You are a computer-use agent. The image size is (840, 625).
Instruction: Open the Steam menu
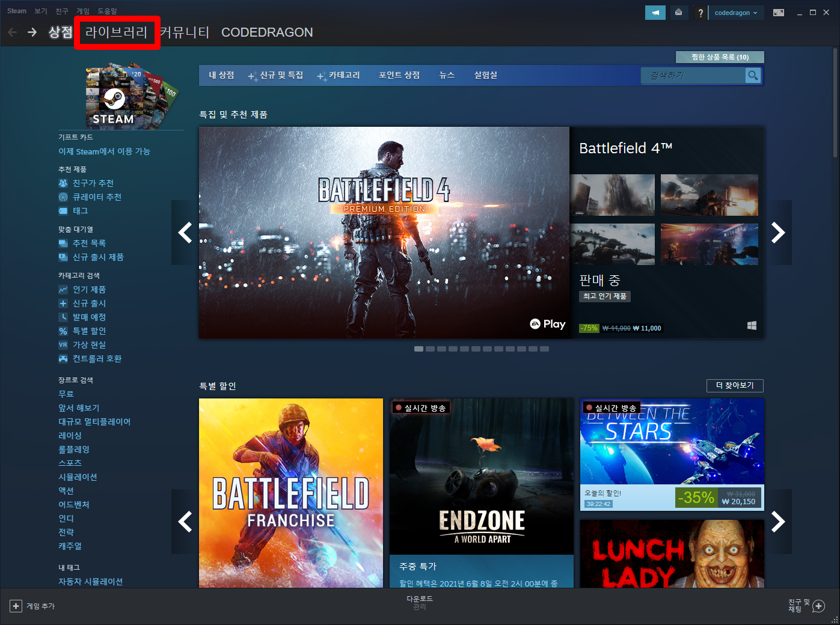tap(17, 11)
